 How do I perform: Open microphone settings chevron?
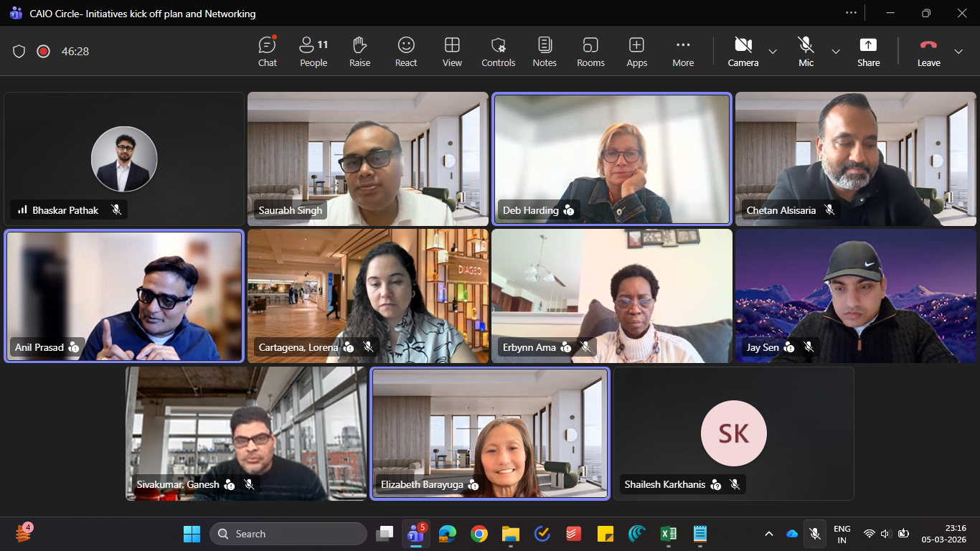(x=835, y=52)
